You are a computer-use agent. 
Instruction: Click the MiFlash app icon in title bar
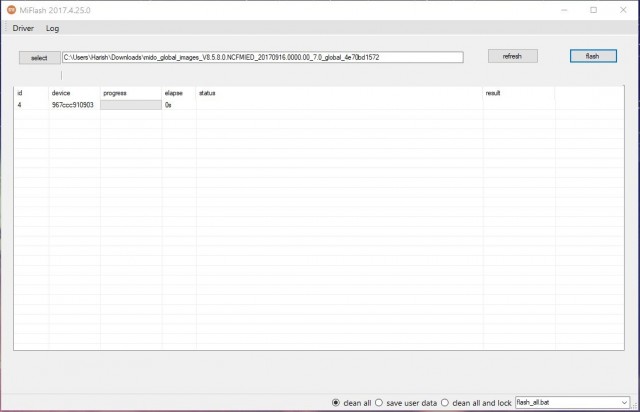[11, 9]
